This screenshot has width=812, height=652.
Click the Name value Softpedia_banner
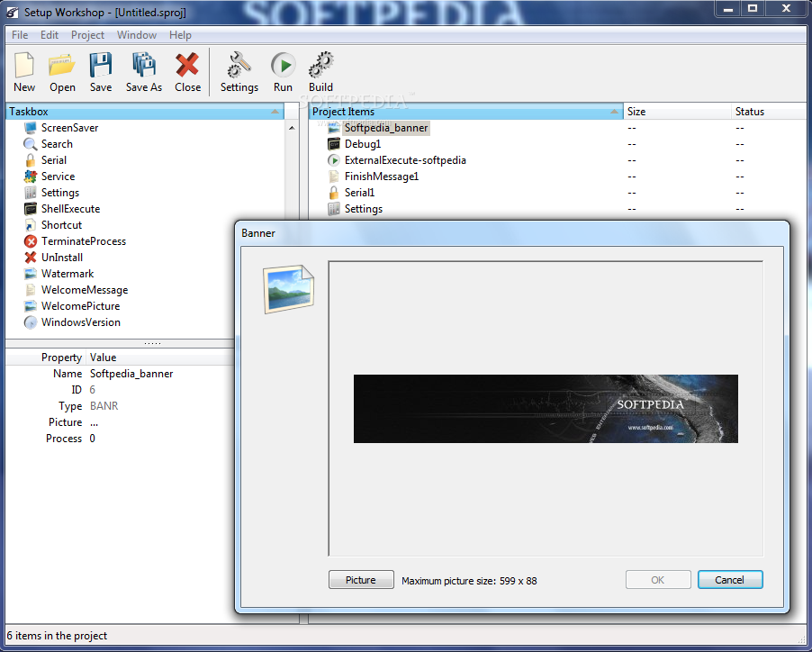click(131, 374)
